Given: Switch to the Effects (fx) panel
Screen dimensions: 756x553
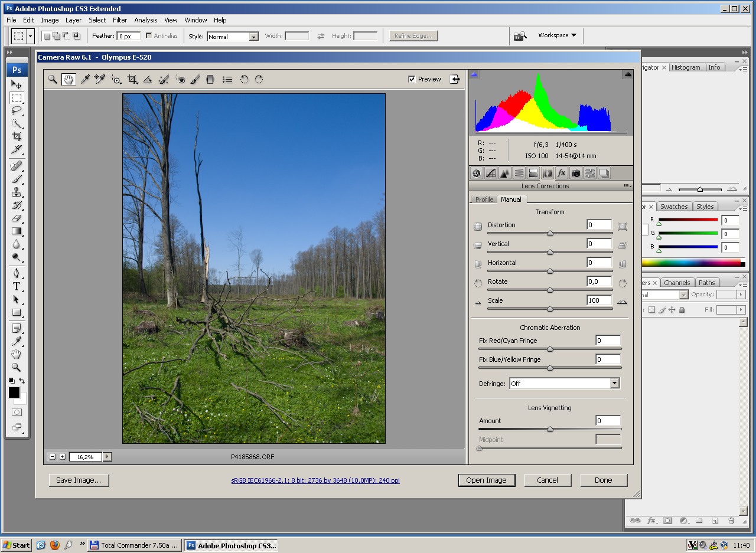Looking at the screenshot, I should 562,174.
